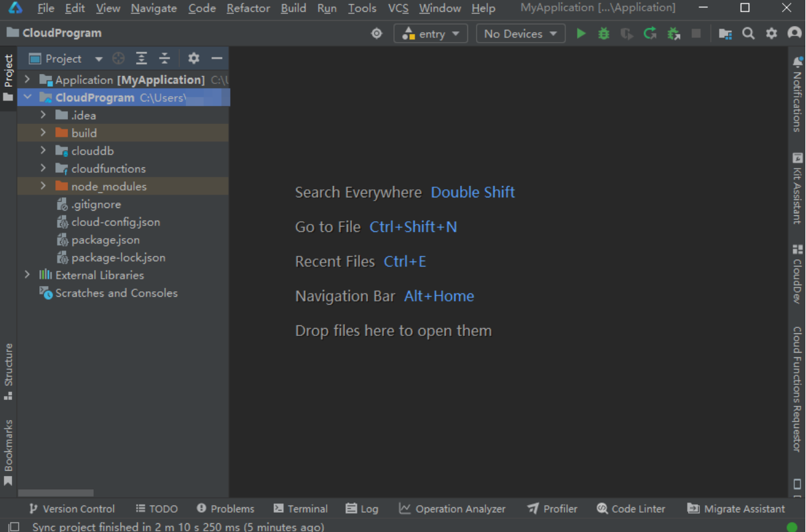The image size is (806, 532).
Task: Open the Migrate Assistant tool button
Action: coord(736,509)
